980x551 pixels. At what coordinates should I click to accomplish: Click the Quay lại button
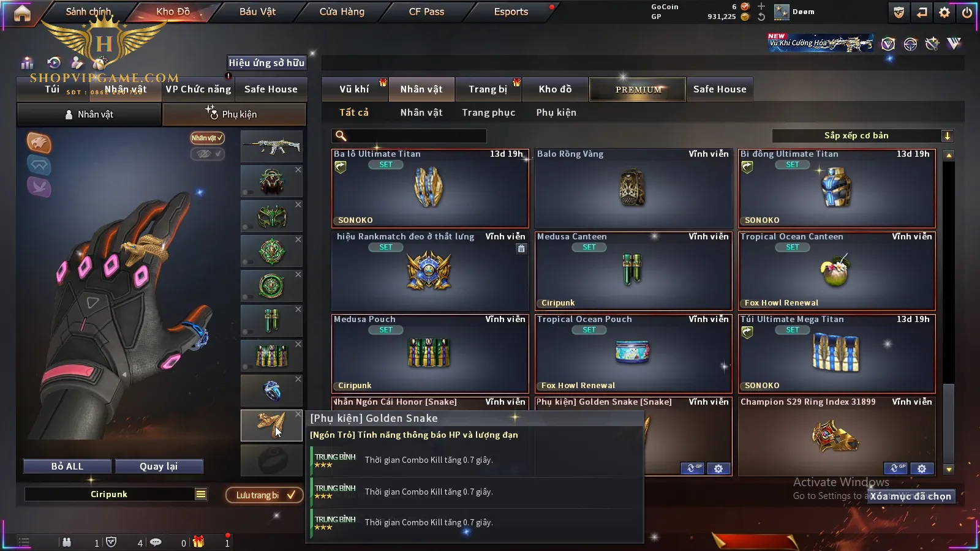pos(159,466)
